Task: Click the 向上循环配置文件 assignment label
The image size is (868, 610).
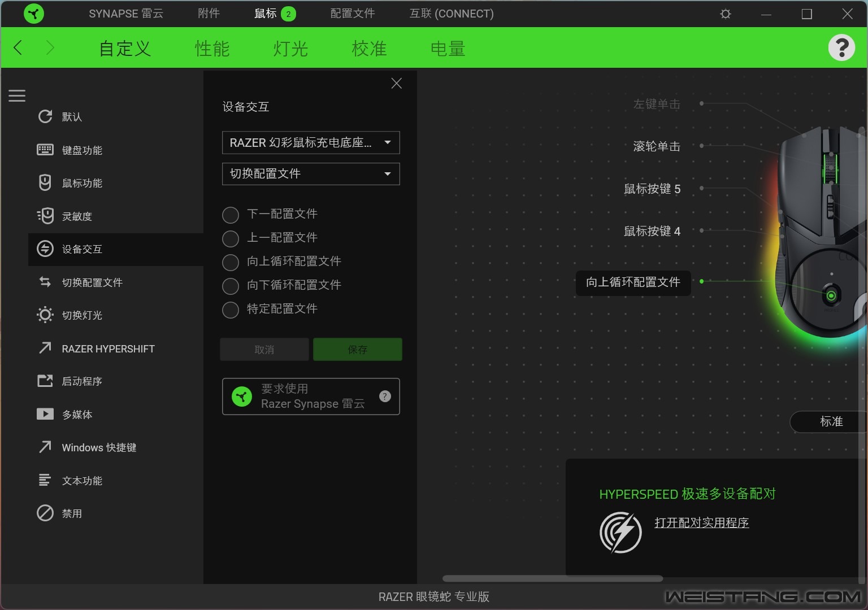Action: [633, 282]
